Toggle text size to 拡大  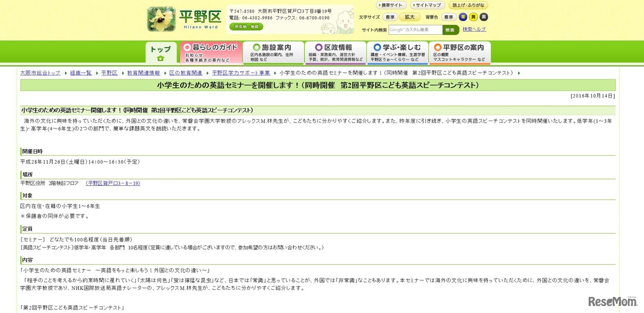point(410,17)
